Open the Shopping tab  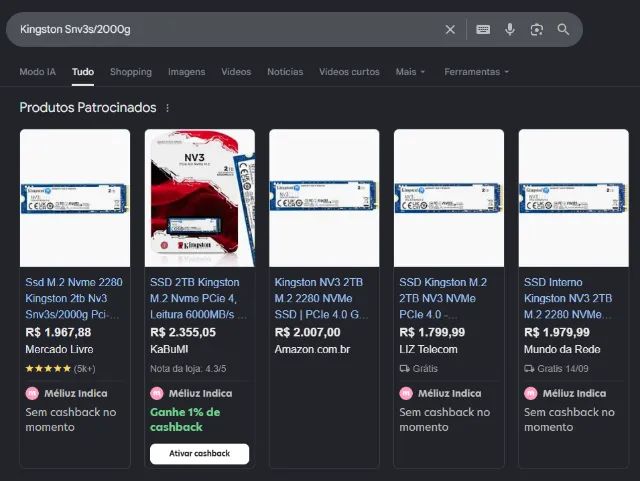[131, 72]
